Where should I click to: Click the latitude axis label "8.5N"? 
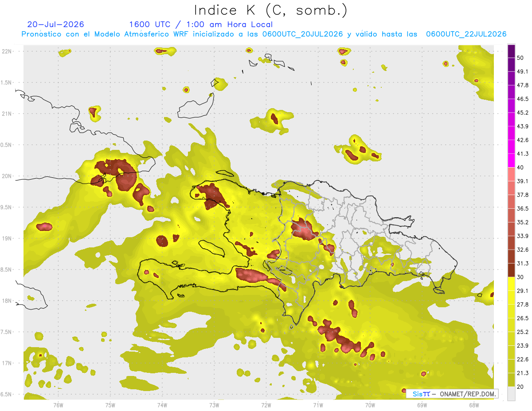[x=6, y=270]
